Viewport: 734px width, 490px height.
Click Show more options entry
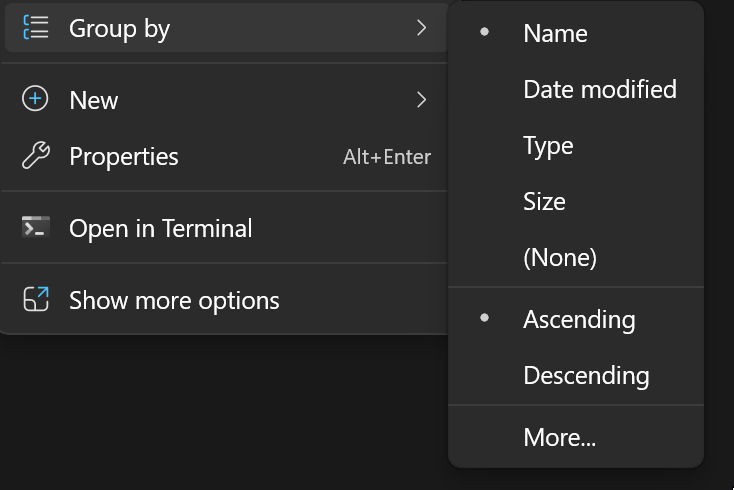174,300
